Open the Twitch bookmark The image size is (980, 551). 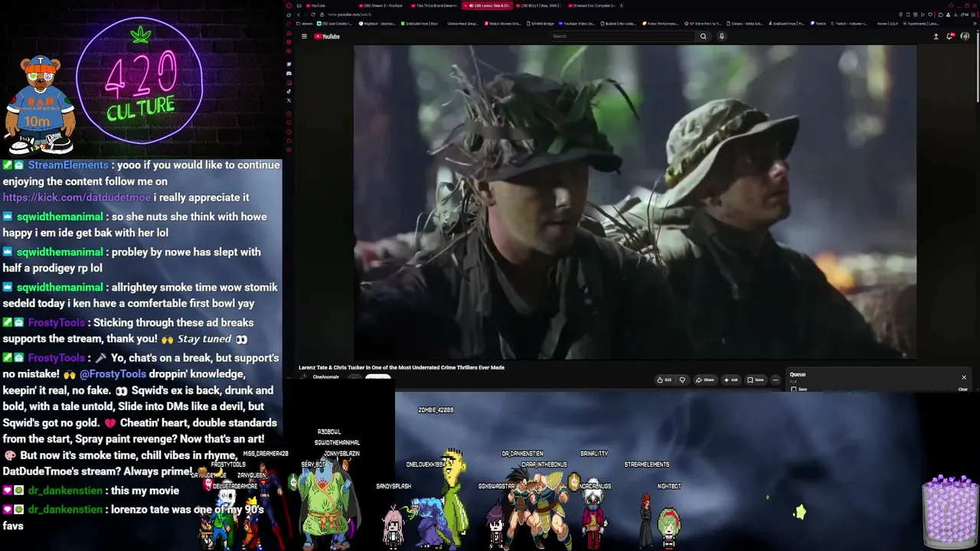pos(818,24)
